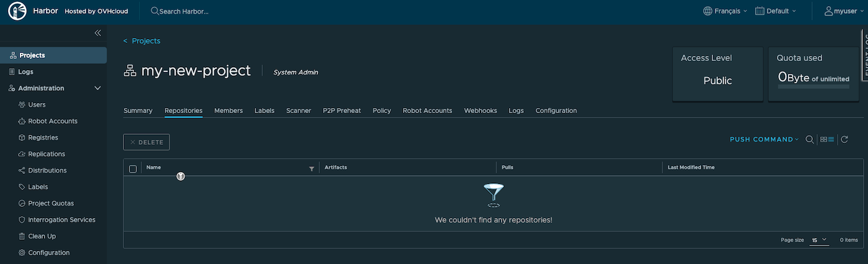Click the repository search magnifier icon

tap(809, 140)
